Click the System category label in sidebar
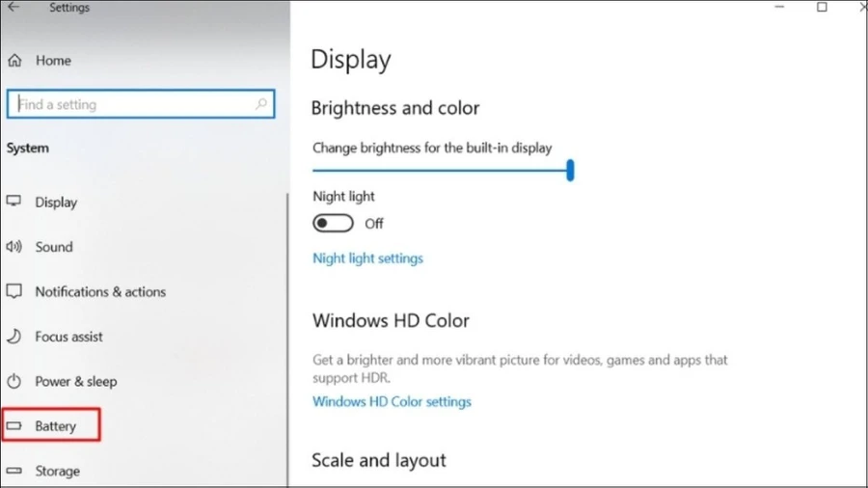868x488 pixels. click(28, 149)
